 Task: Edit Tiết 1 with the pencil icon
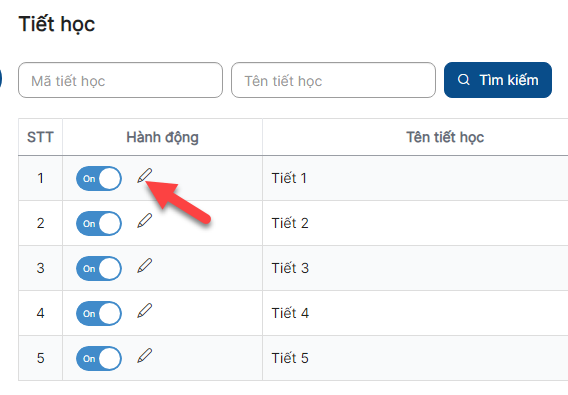[145, 176]
